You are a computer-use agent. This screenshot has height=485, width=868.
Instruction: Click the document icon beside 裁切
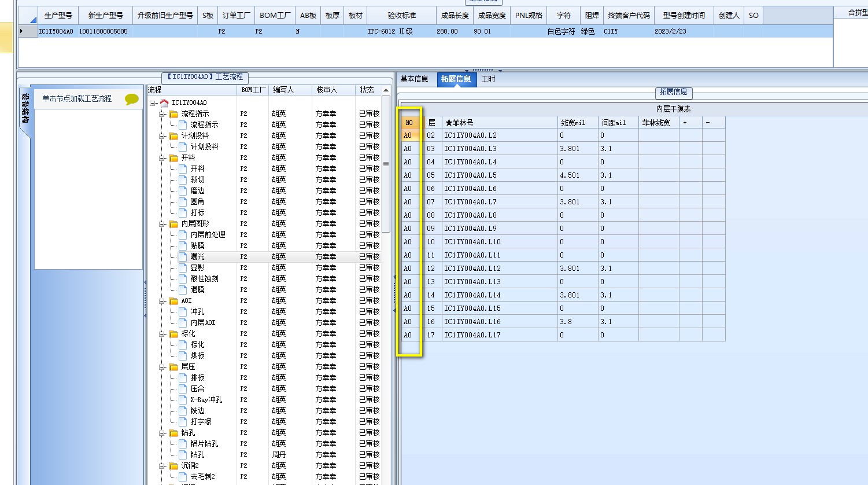(x=183, y=180)
